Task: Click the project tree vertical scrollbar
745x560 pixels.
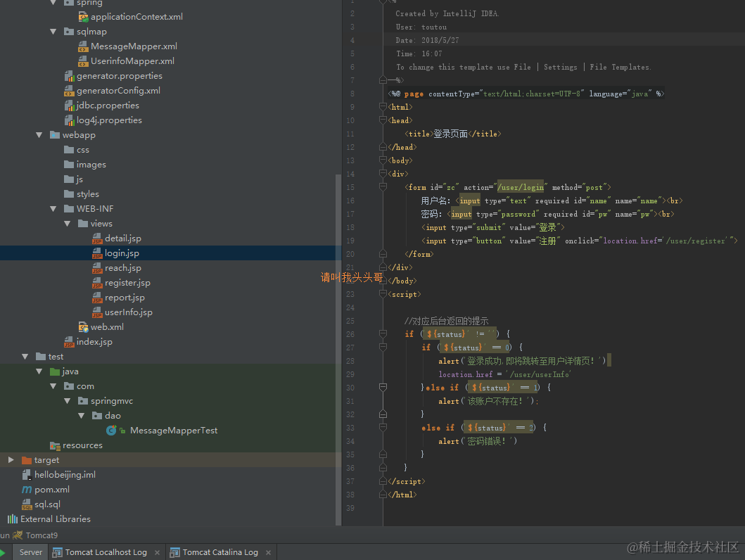Action: [x=338, y=350]
